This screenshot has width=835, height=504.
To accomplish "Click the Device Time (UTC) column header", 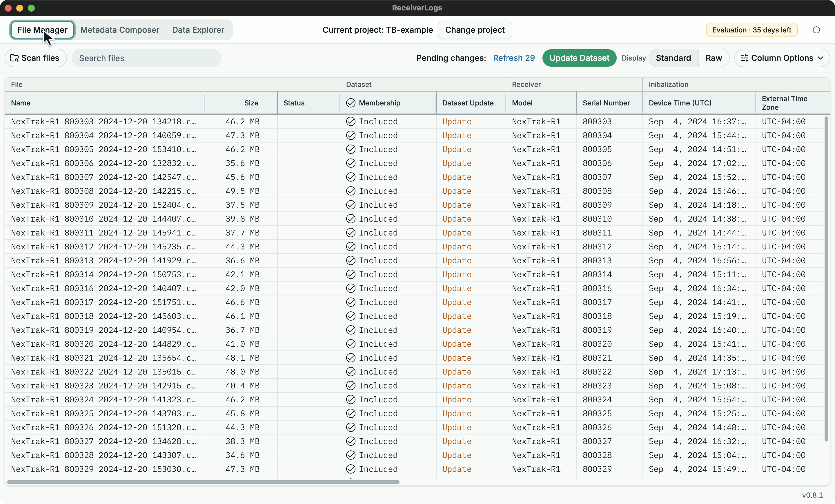I will tap(699, 103).
